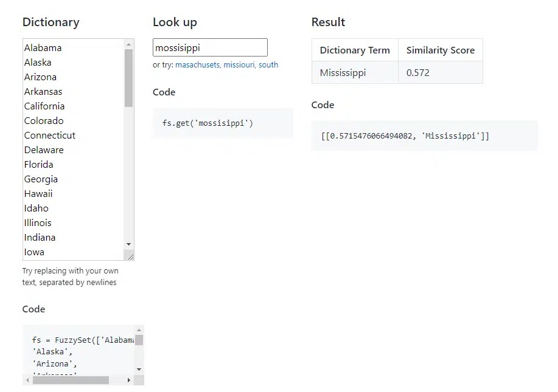This screenshot has height=392, width=558.
Task: Select Iowa at the bottom of the list
Action: [34, 252]
